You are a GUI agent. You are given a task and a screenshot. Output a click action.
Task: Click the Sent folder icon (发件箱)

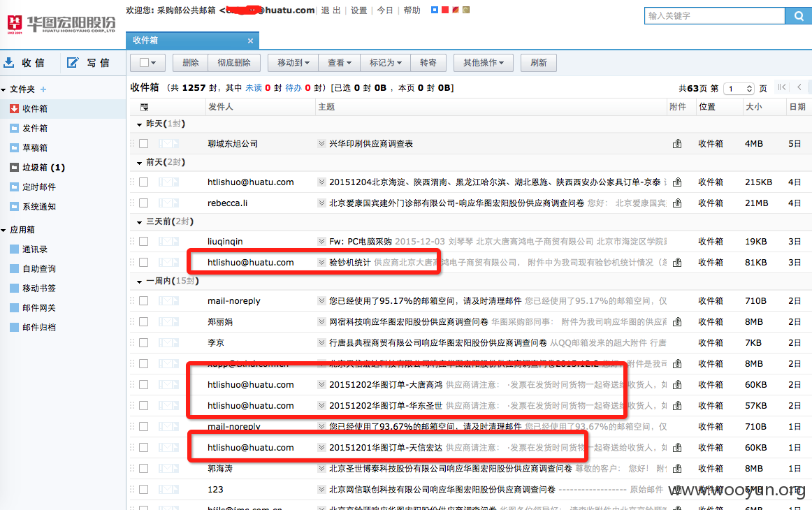click(15, 129)
